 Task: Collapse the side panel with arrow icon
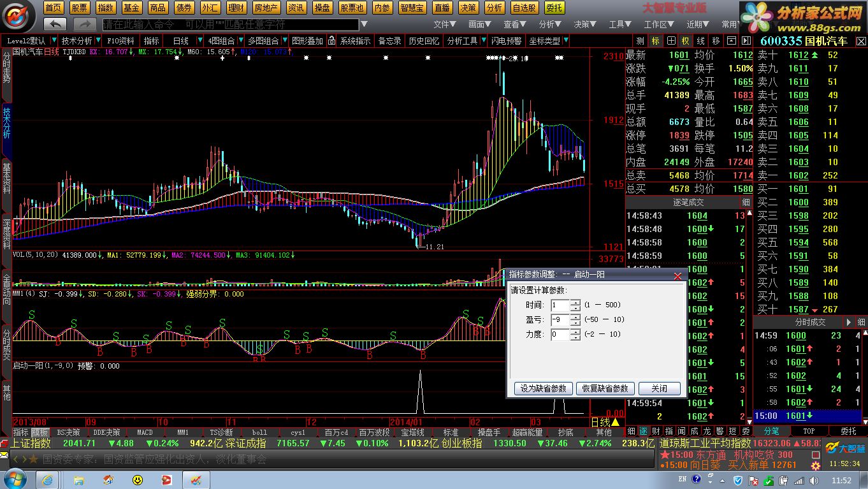(x=746, y=40)
